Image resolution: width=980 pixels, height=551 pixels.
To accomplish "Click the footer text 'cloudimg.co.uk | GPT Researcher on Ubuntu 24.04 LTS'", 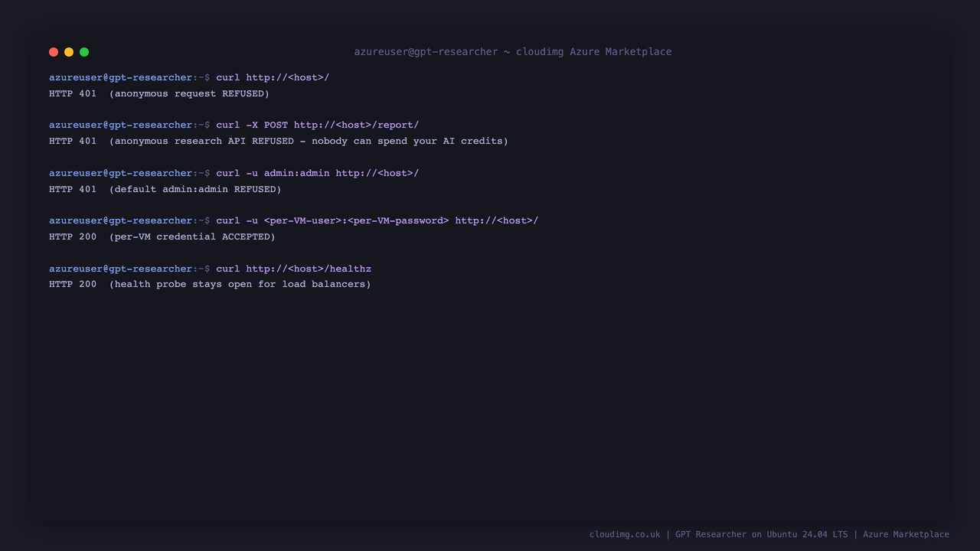I will pyautogui.click(x=719, y=534).
